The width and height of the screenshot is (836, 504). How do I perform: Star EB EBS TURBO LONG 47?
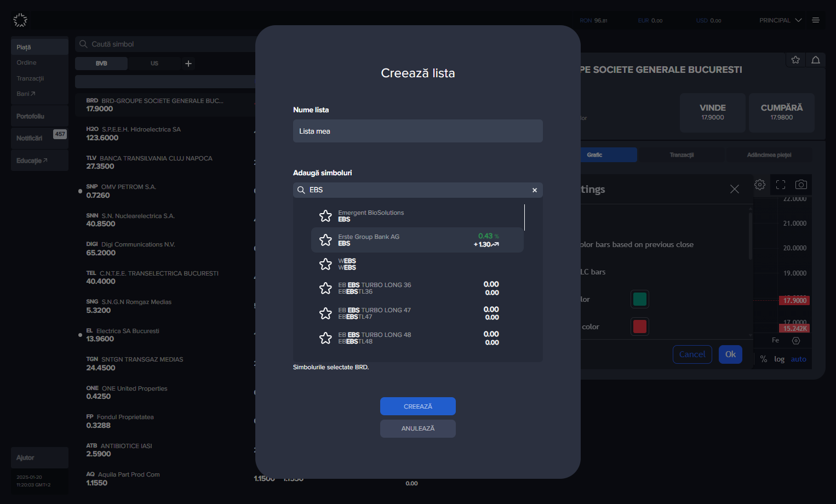point(325,313)
